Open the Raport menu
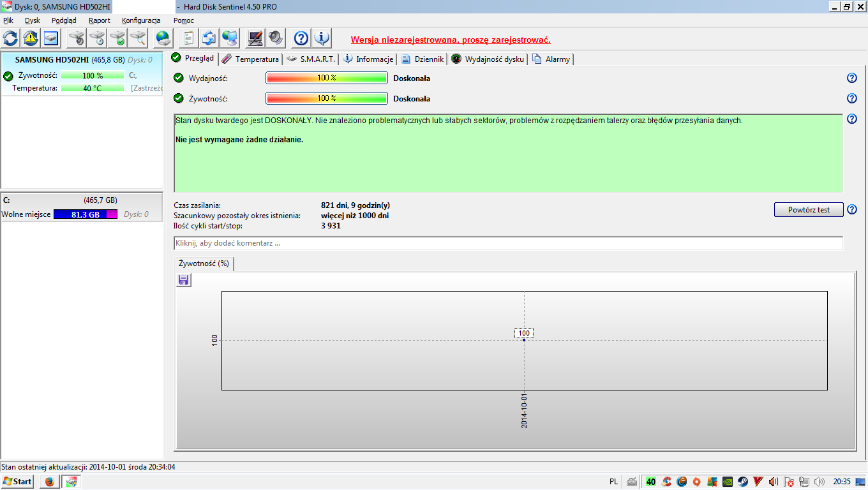Screen dimensions: 868x490 coord(100,20)
